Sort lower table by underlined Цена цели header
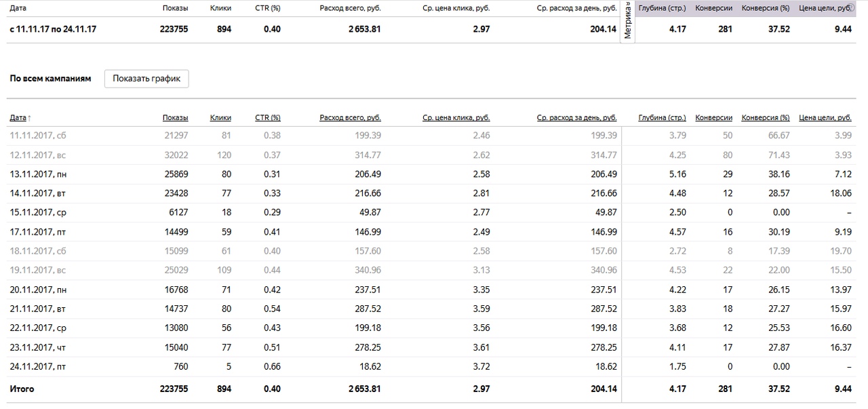Viewport: 868px width, 409px height. [x=825, y=118]
